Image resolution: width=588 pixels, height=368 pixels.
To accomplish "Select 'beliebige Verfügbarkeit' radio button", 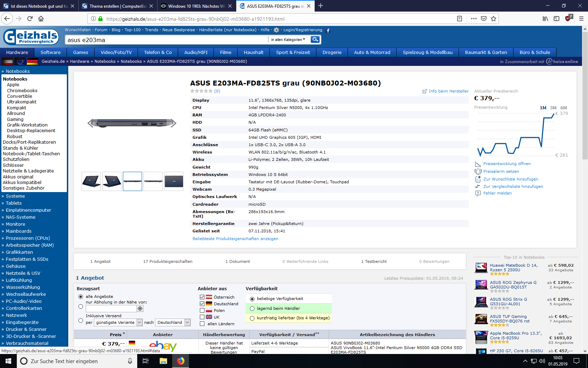I will point(252,299).
